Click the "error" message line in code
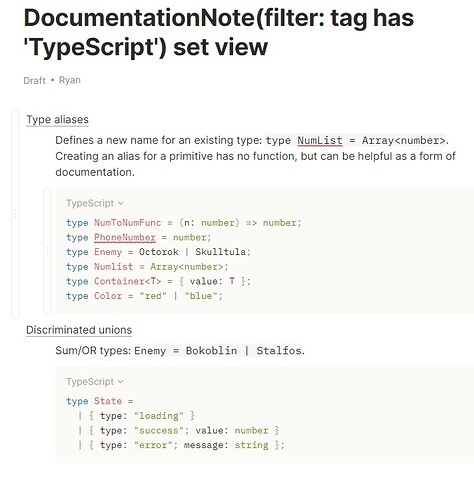The width and height of the screenshot is (474, 500). pos(181,445)
